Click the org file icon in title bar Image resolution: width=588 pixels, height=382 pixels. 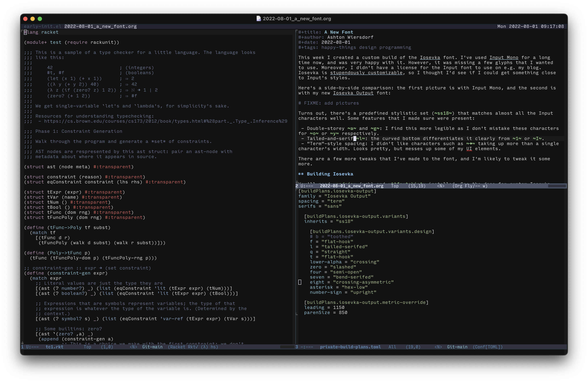pyautogui.click(x=258, y=18)
